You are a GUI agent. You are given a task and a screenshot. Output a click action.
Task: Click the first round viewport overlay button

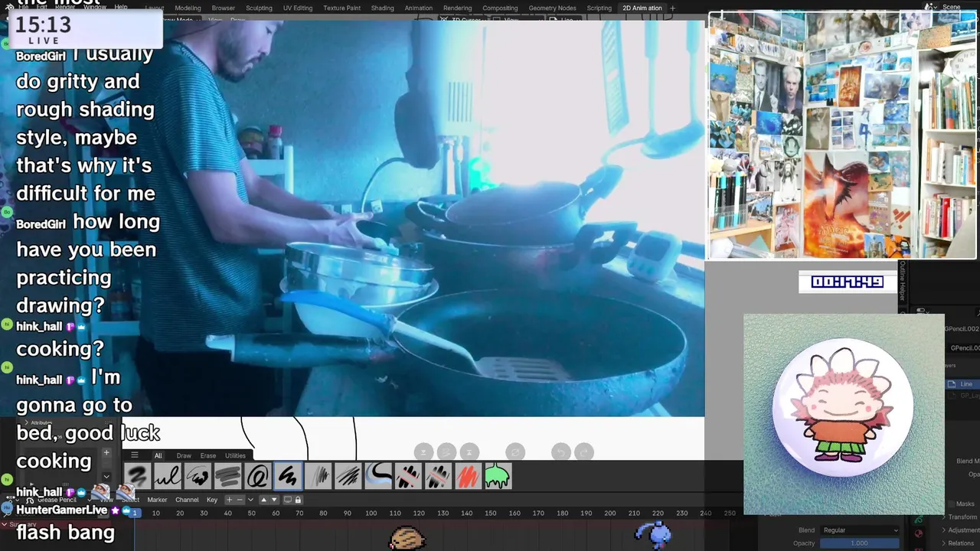(423, 452)
